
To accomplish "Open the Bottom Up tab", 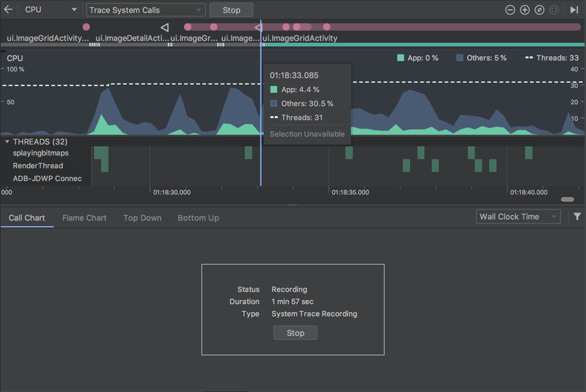I will click(x=198, y=218).
